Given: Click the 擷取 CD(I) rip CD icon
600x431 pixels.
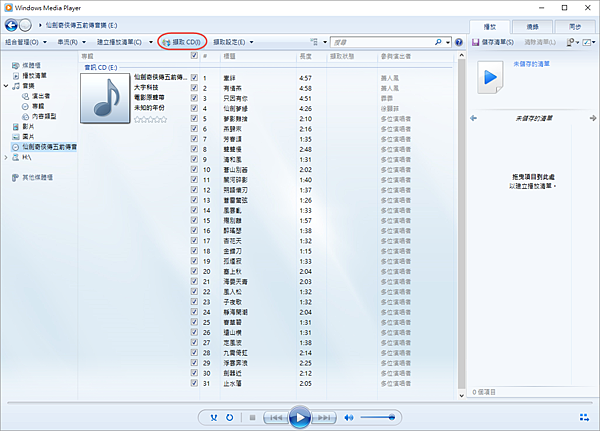Looking at the screenshot, I should coord(166,42).
